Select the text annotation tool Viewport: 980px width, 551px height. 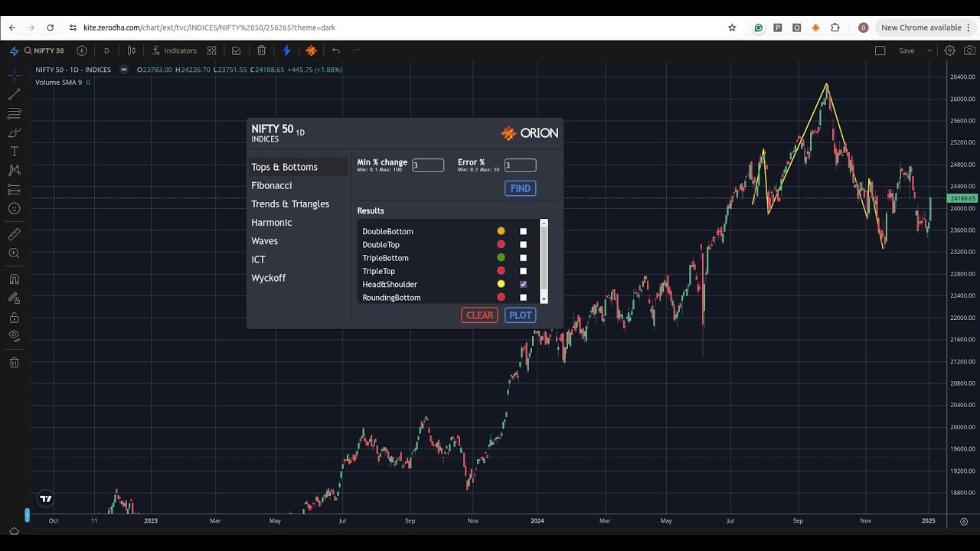pyautogui.click(x=14, y=152)
